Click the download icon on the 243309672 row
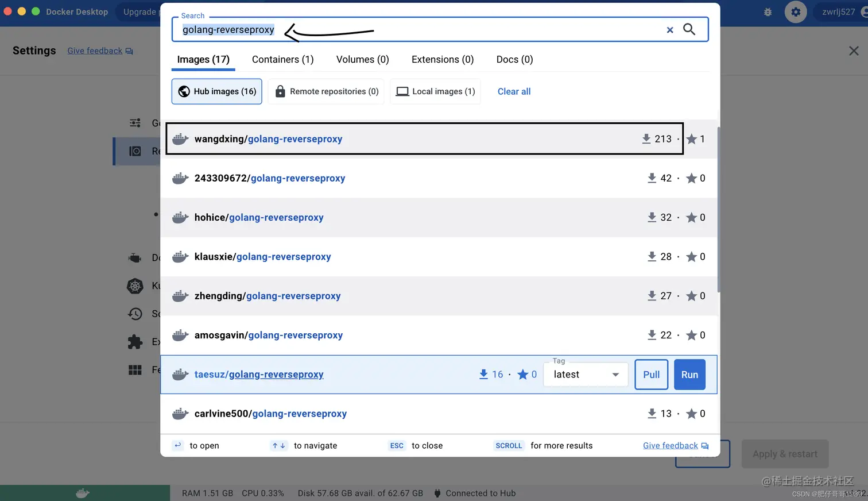 (x=652, y=178)
